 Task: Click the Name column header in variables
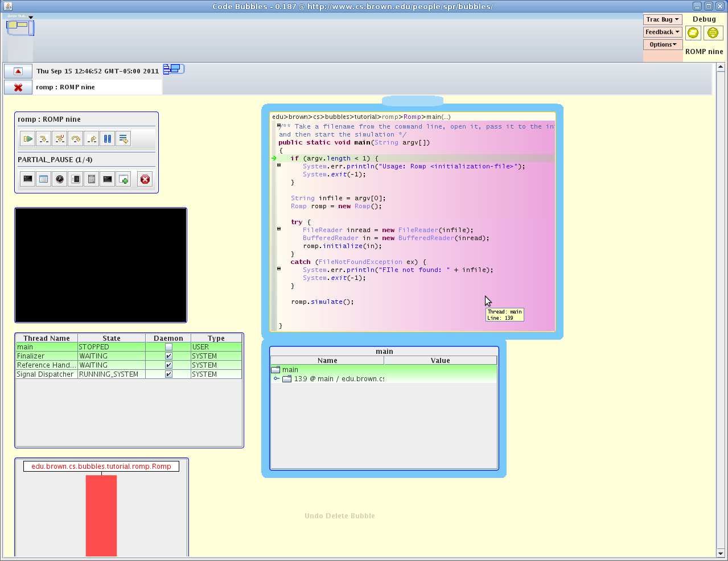327,361
